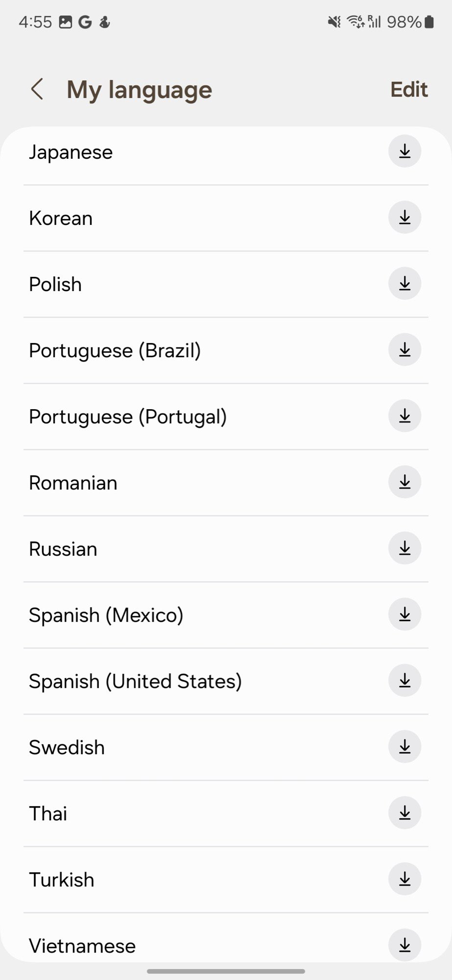Download the Spanish (United States) pack

click(x=404, y=681)
